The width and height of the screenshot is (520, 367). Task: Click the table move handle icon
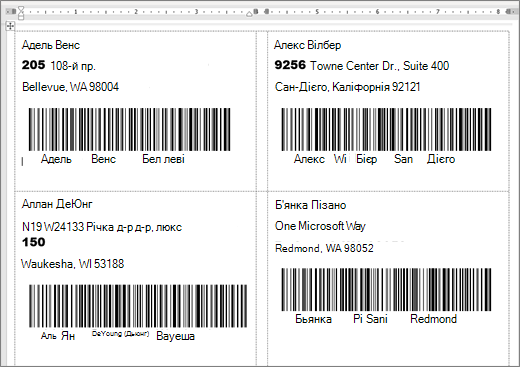pos(10,26)
